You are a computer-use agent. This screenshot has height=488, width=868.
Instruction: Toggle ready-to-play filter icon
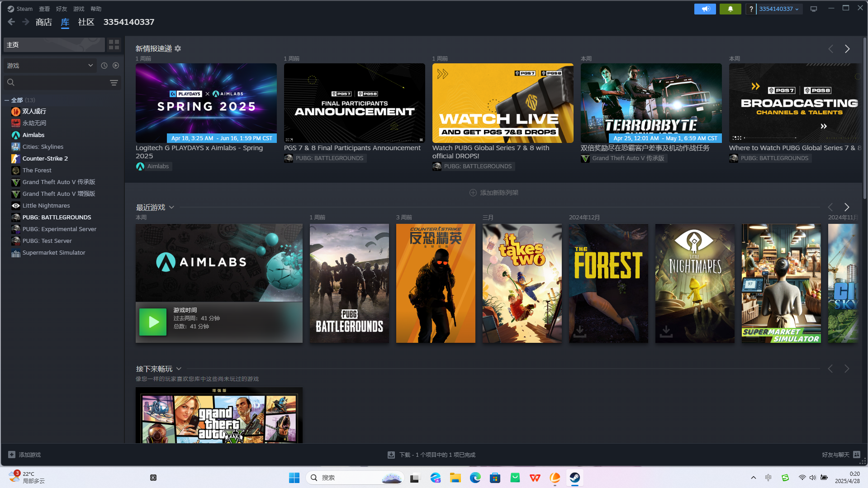(116, 66)
